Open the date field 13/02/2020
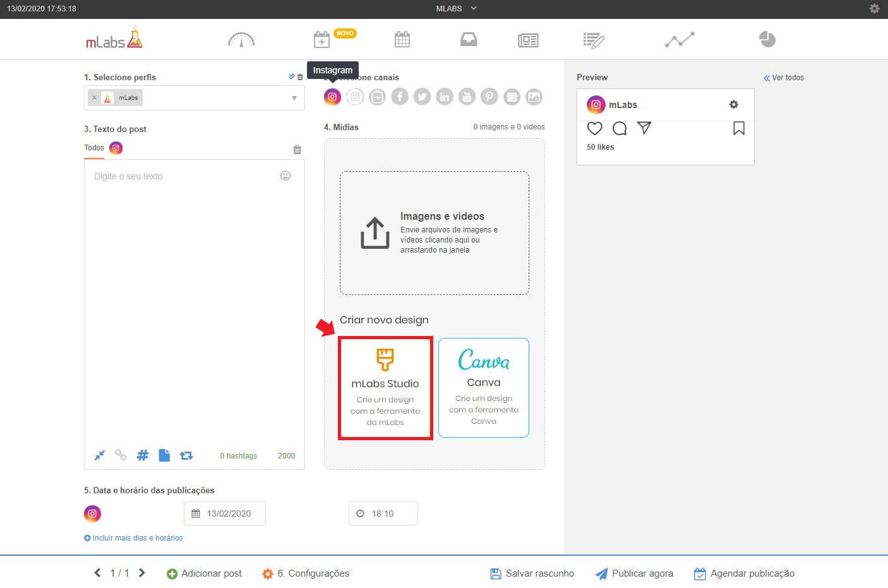Viewport: 888px width, 588px height. pos(225,513)
